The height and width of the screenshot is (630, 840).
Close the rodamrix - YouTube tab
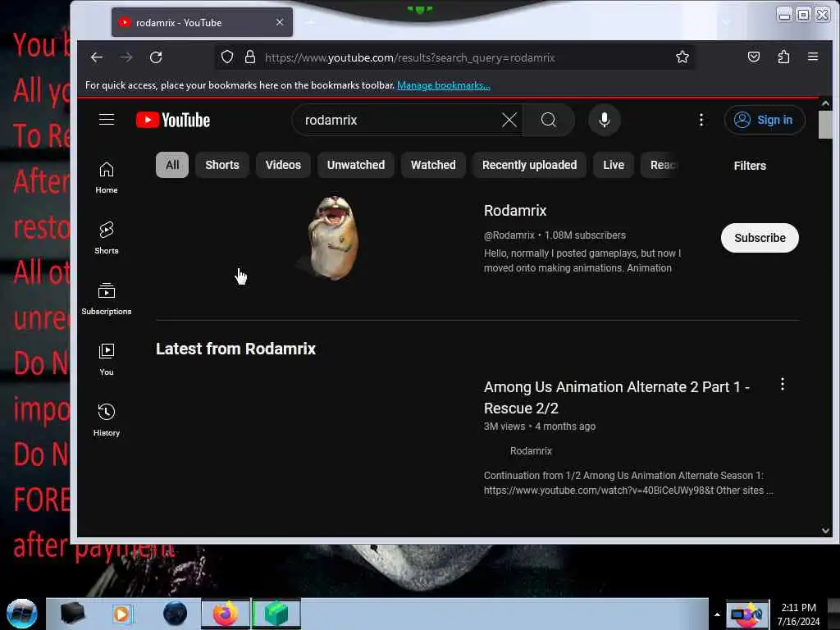pos(280,22)
